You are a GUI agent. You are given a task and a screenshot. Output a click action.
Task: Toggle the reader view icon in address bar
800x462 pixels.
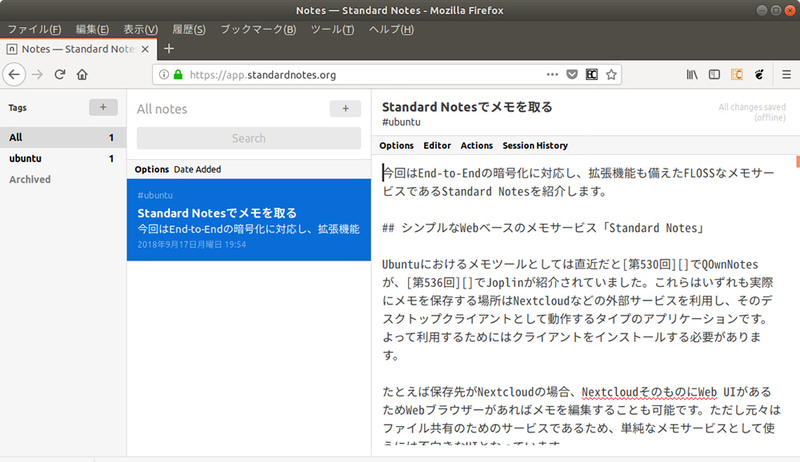(x=591, y=75)
